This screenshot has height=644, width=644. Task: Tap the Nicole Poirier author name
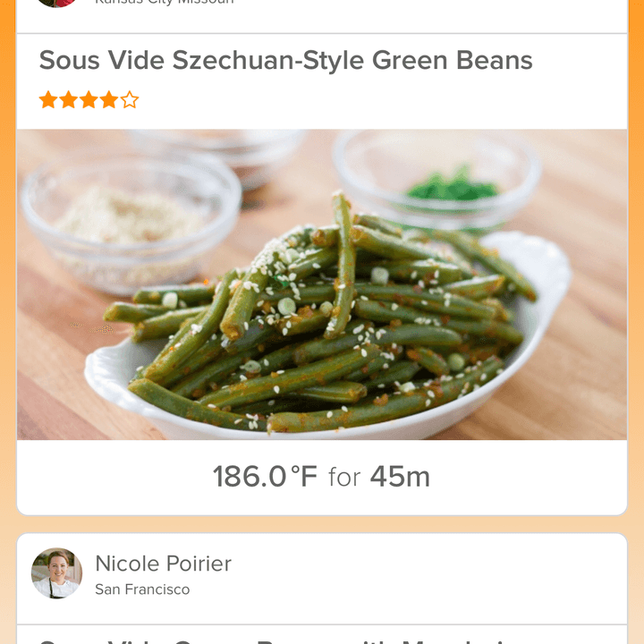click(164, 563)
